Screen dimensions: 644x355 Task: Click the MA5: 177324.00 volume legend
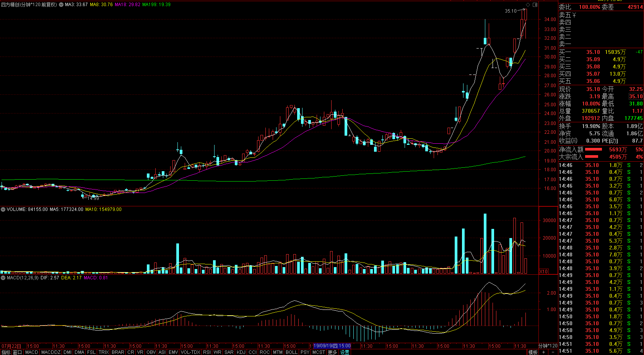pyautogui.click(x=66, y=209)
